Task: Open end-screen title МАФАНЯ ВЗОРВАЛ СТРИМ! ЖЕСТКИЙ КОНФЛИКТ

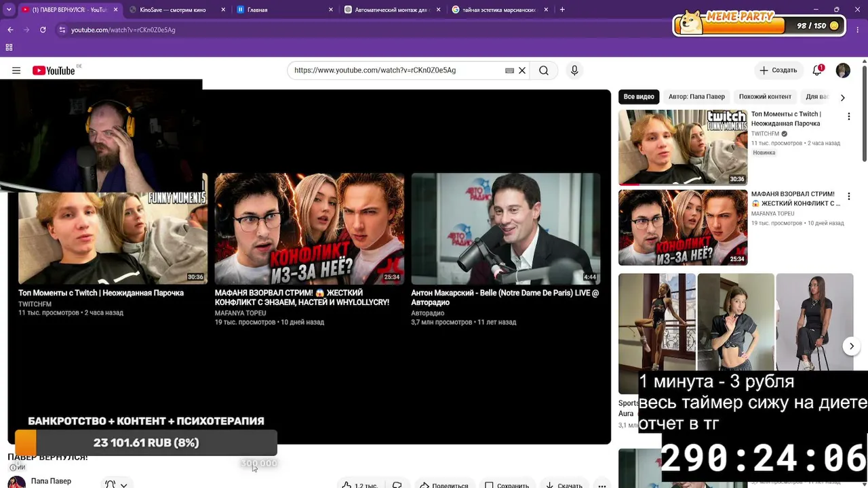Action: click(x=302, y=298)
